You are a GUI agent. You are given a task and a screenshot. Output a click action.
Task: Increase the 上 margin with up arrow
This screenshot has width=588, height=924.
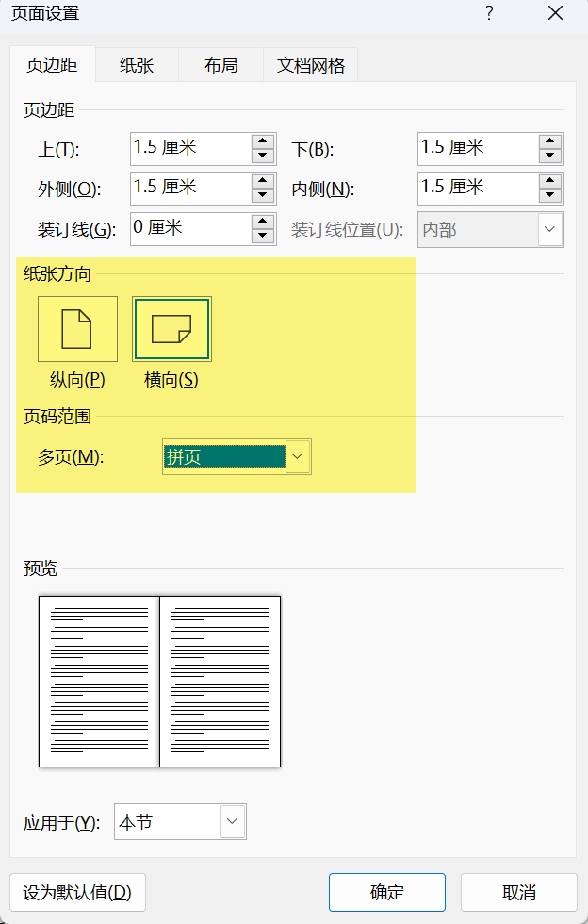click(x=263, y=141)
